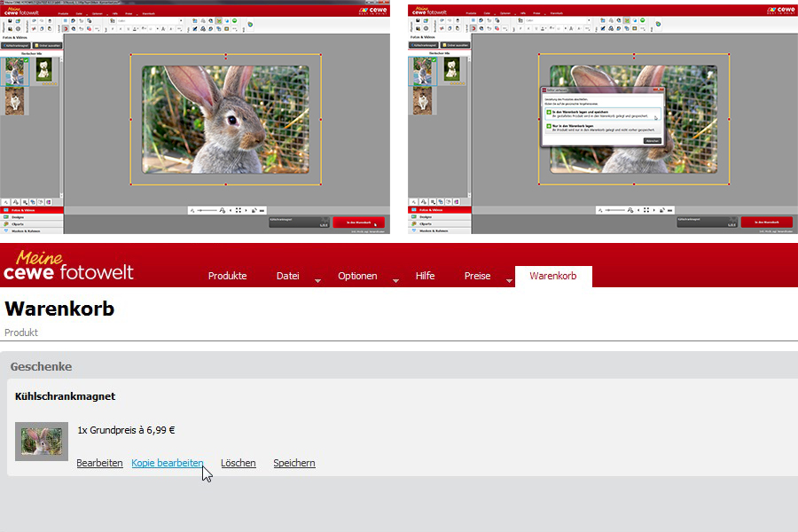Toggle the lock icon in left editor zoom bar
The image size is (798, 532).
point(254,210)
